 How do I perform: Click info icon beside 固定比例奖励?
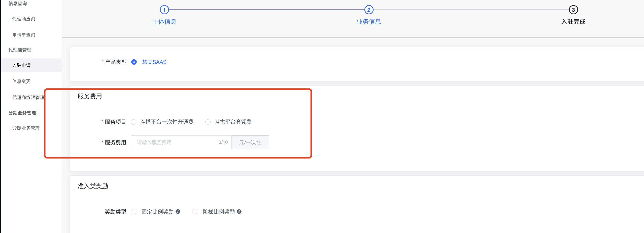click(x=178, y=212)
